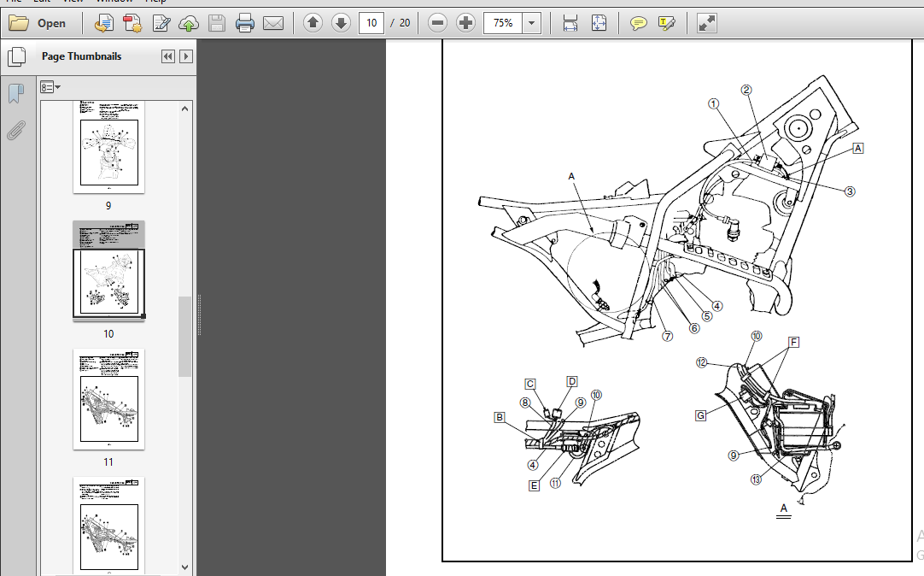Click the Open folder button
Viewport: 924px width, 576px height.
pyautogui.click(x=37, y=23)
